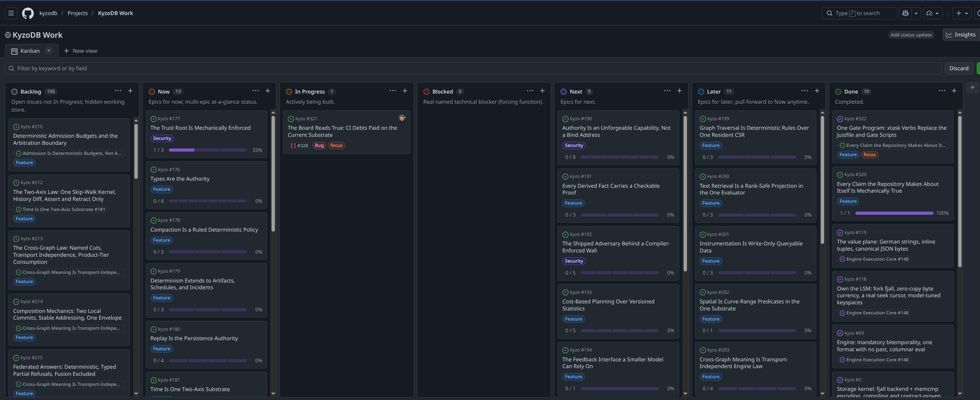Click Backlog column scrollbar
This screenshot has height=400, width=980.
tap(136, 151)
